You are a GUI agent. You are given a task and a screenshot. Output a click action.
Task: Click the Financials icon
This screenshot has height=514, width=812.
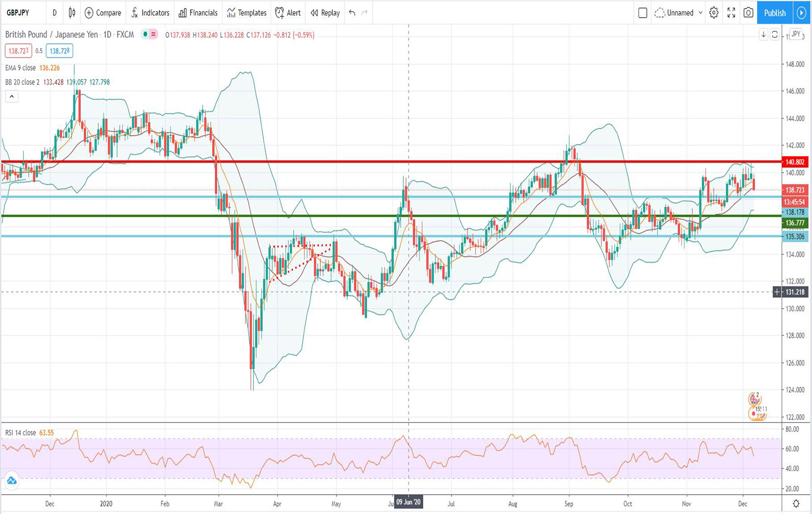[198, 13]
